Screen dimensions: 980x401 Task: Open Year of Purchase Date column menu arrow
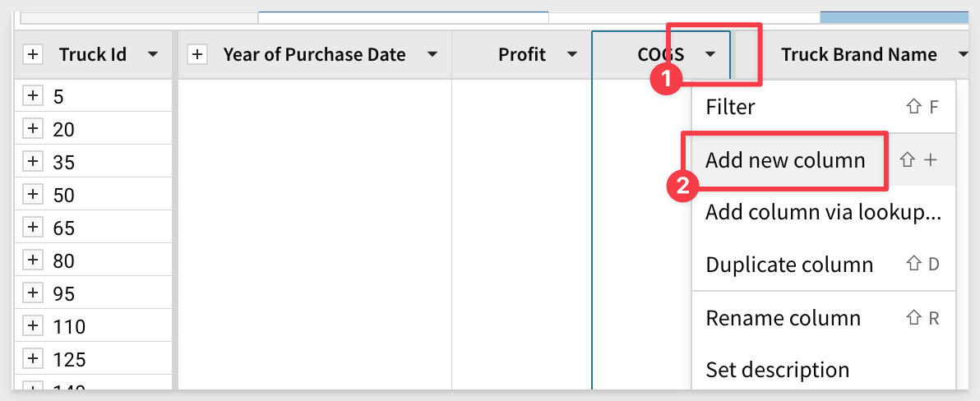[x=432, y=55]
